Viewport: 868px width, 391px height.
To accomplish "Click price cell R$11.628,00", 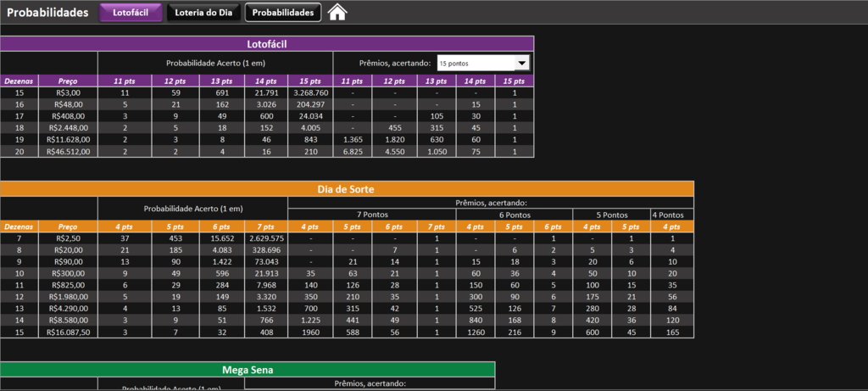I will coord(68,139).
